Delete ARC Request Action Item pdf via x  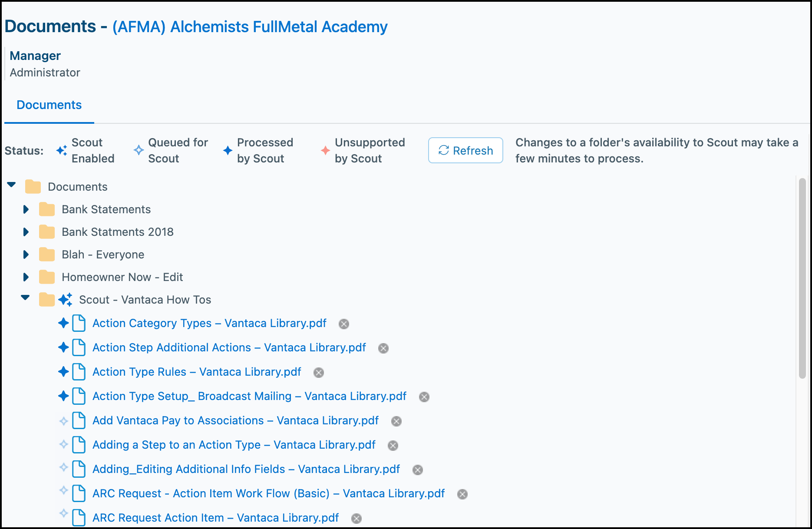pyautogui.click(x=356, y=519)
